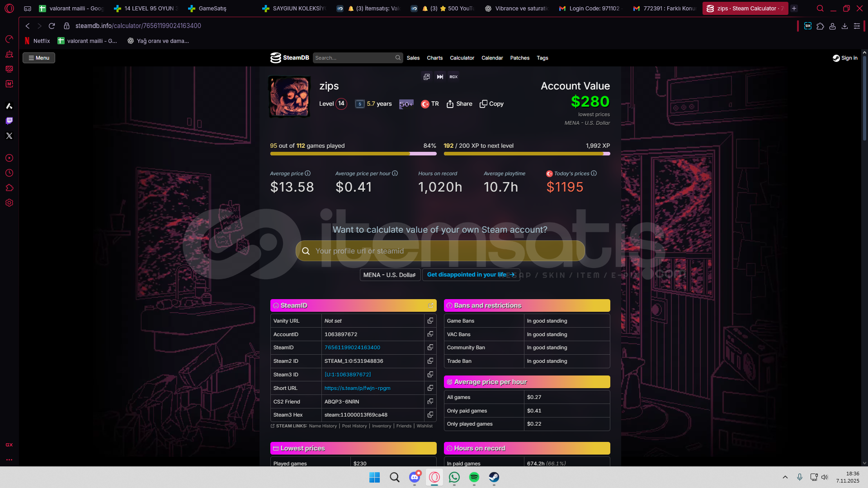Image resolution: width=868 pixels, height=488 pixels.
Task: Click the fast-forward skip icon above the profile
Action: (440, 77)
